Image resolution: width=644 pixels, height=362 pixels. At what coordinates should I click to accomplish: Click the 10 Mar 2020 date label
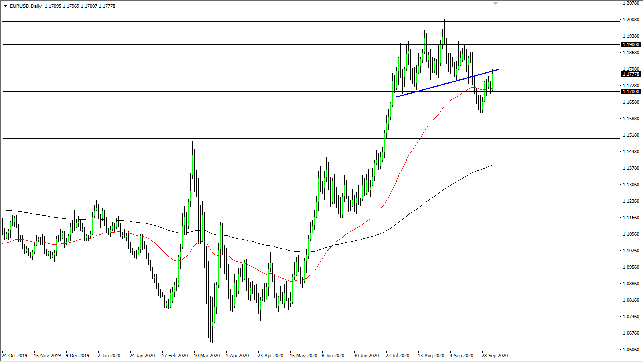click(206, 356)
